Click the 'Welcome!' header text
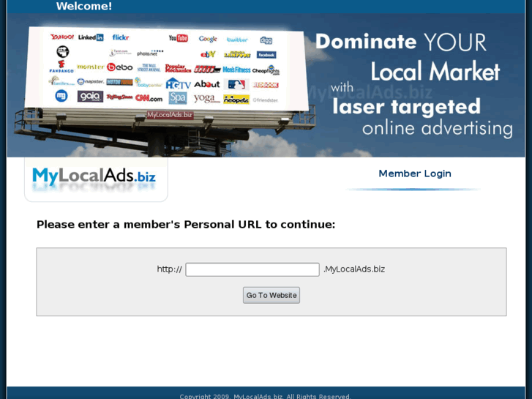 point(84,6)
